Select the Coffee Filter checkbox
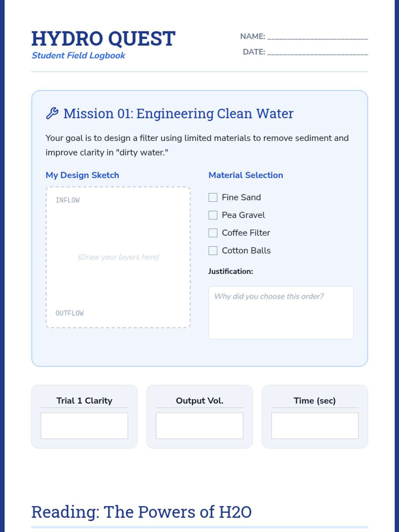The height and width of the screenshot is (532, 399). coord(213,233)
